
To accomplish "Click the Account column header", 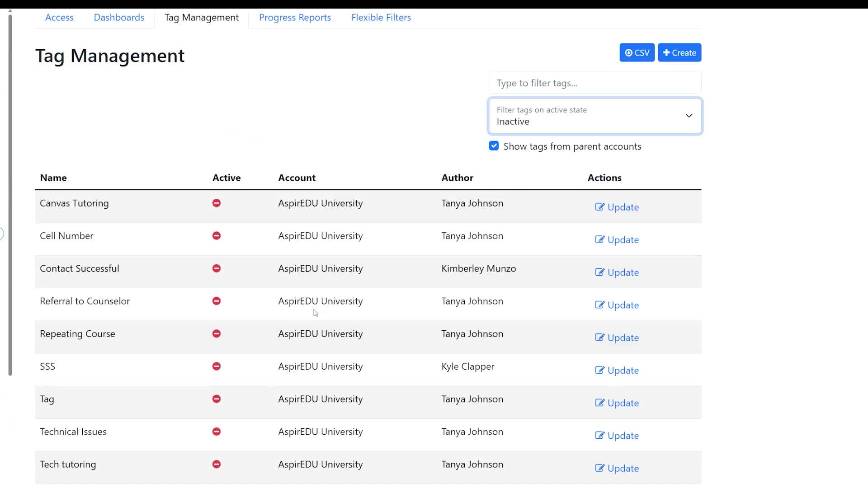I will [x=297, y=178].
